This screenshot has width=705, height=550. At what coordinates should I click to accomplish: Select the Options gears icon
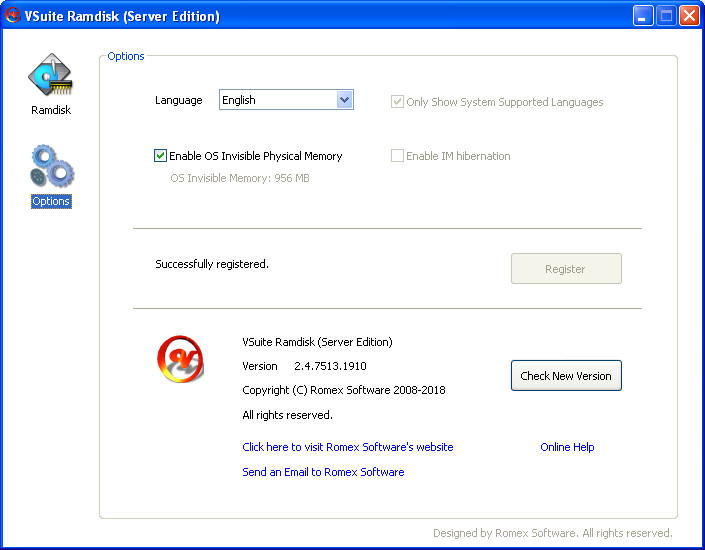(x=52, y=166)
